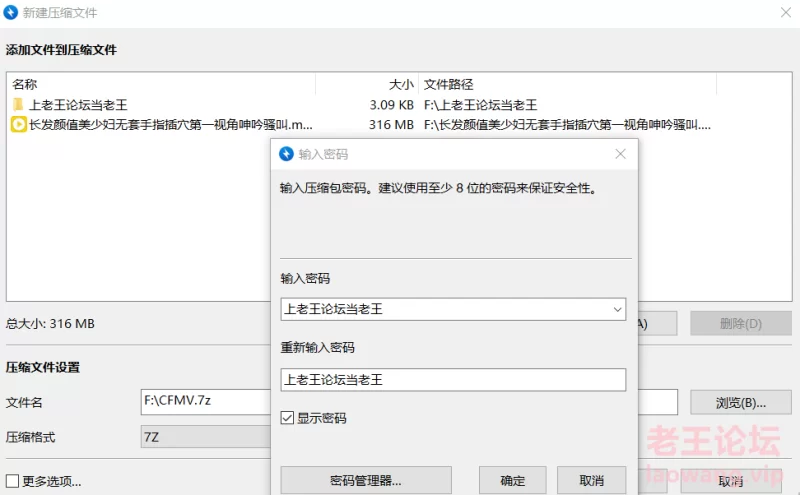Enable the 更多选项 checkbox

(x=13, y=481)
